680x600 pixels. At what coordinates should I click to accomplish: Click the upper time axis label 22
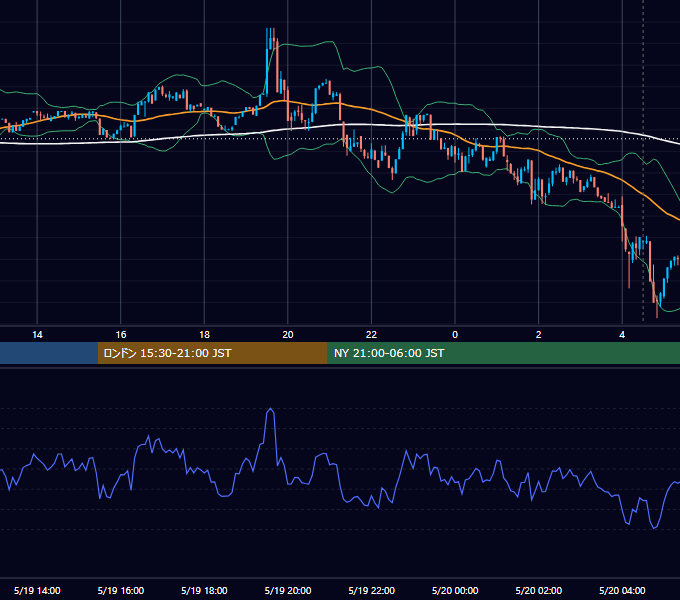click(x=371, y=335)
